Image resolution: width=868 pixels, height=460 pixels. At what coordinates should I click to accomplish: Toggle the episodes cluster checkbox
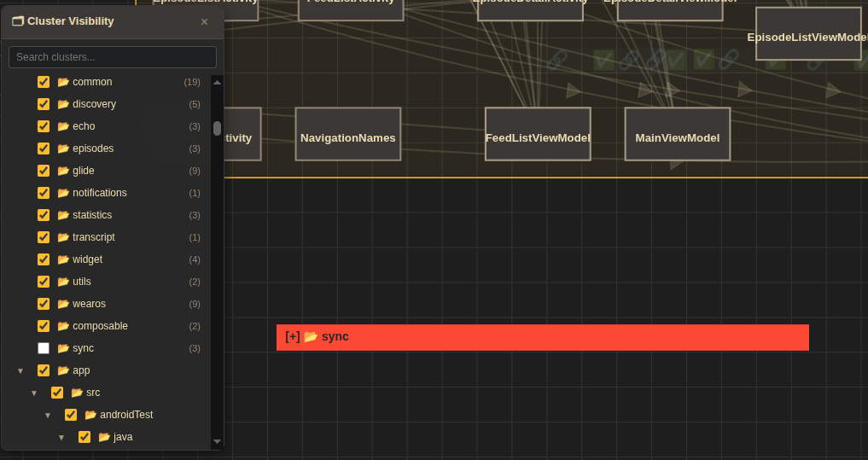pyautogui.click(x=44, y=148)
